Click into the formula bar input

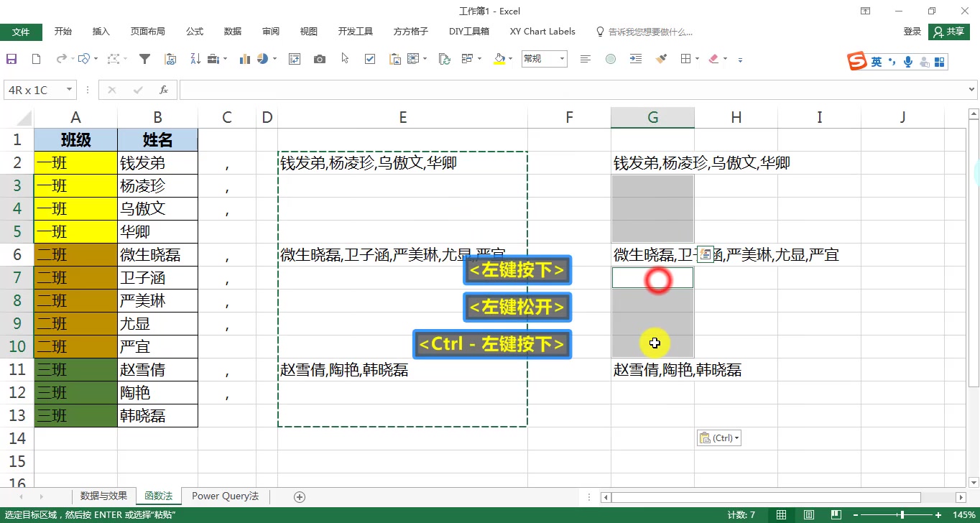click(573, 90)
